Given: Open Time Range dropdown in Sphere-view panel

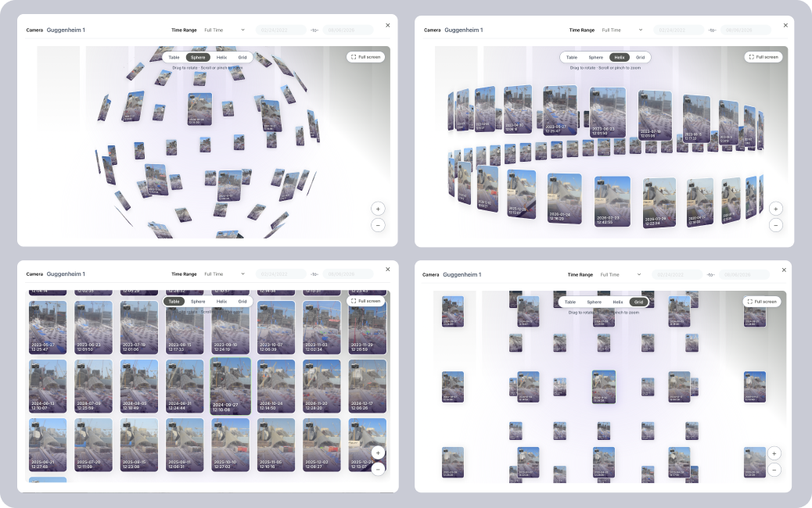Looking at the screenshot, I should point(225,30).
